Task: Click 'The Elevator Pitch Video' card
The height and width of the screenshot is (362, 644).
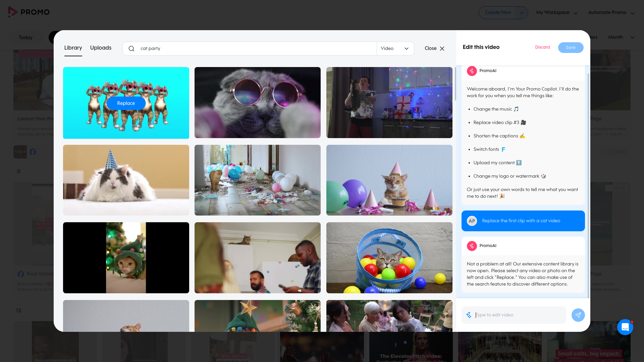Action: point(411,347)
